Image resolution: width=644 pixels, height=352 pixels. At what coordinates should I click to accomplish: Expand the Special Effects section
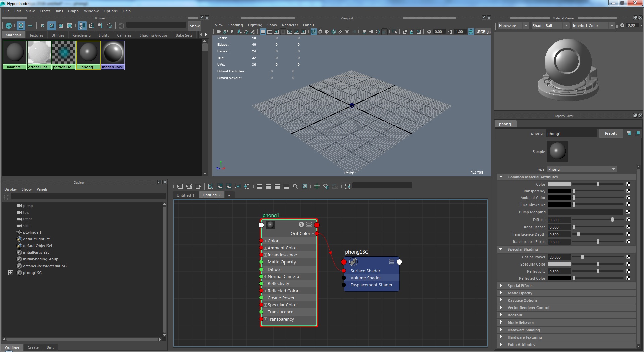[x=501, y=286]
